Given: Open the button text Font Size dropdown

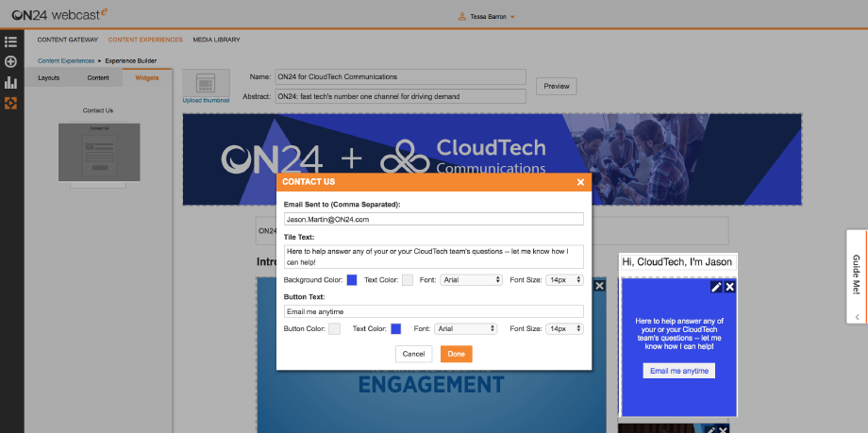Looking at the screenshot, I should (x=564, y=329).
